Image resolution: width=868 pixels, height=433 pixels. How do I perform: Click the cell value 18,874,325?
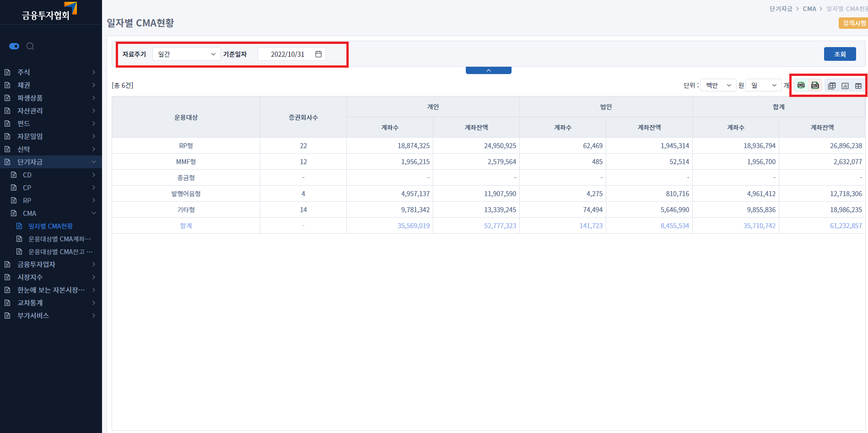tap(414, 145)
